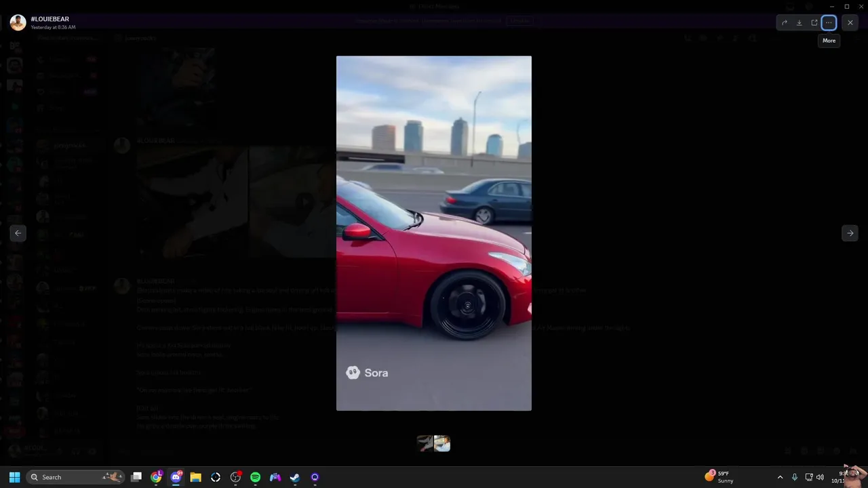Click the red car video in the viewer

[x=434, y=233]
